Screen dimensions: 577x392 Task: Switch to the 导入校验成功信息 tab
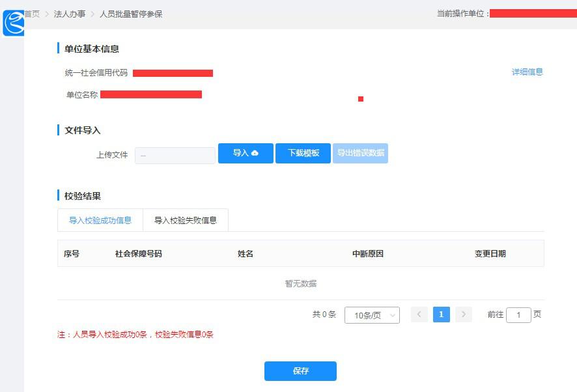pyautogui.click(x=100, y=220)
